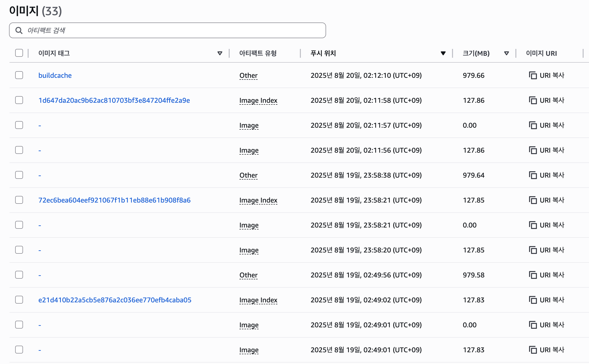Screen dimensions: 589x364
Task: Select checkbox for image pushed 02:49:56
Action: (x=19, y=275)
